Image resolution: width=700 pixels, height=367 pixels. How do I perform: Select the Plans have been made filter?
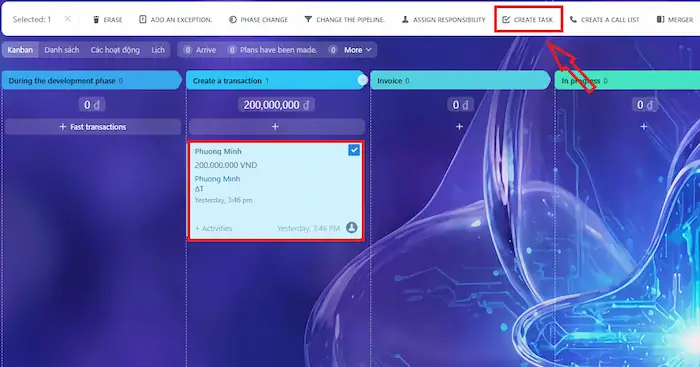coord(272,50)
